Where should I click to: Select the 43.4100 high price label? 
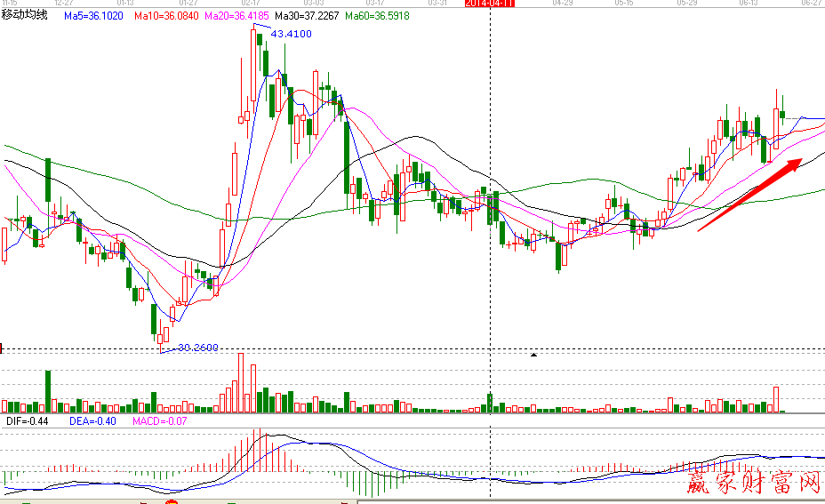click(290, 34)
